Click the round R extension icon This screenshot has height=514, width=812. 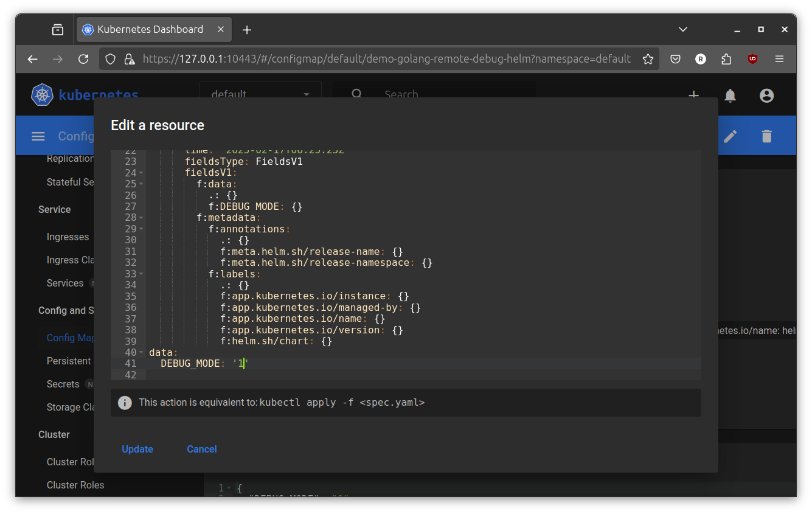[701, 59]
